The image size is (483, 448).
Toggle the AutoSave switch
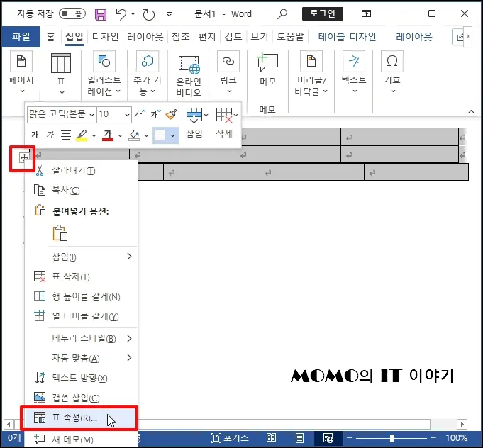(72, 14)
